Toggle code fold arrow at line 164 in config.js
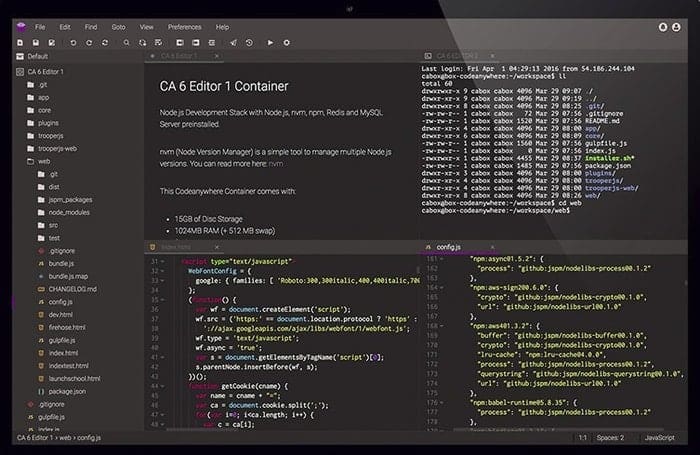 tap(442, 288)
